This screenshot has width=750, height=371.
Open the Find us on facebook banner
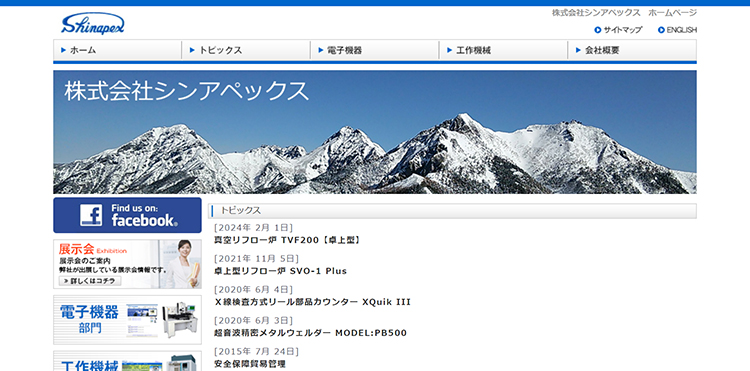pos(127,215)
